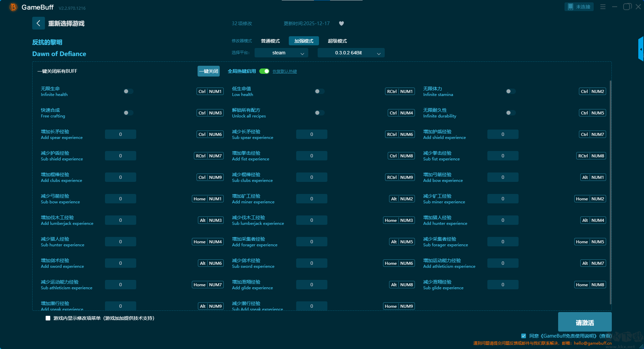Turn on Infinite stamina
Screen dimensions: 644x349
pyautogui.click(x=511, y=91)
